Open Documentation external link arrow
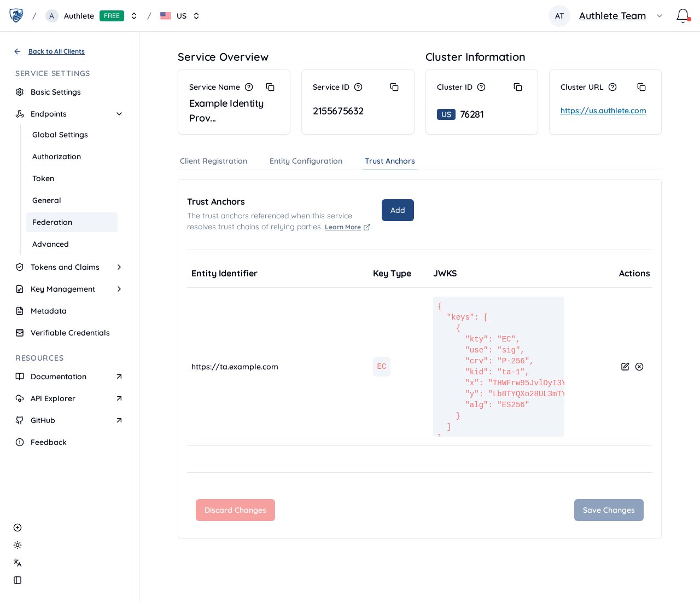The height and width of the screenshot is (602, 700). (x=119, y=377)
